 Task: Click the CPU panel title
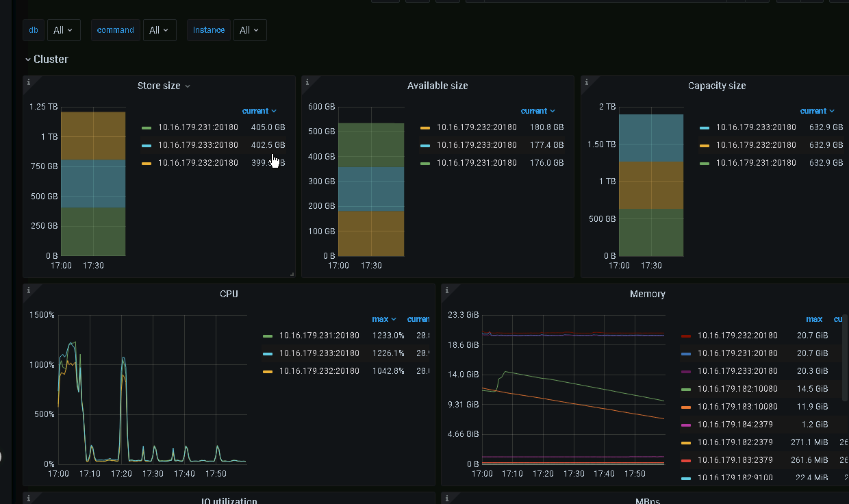point(229,294)
